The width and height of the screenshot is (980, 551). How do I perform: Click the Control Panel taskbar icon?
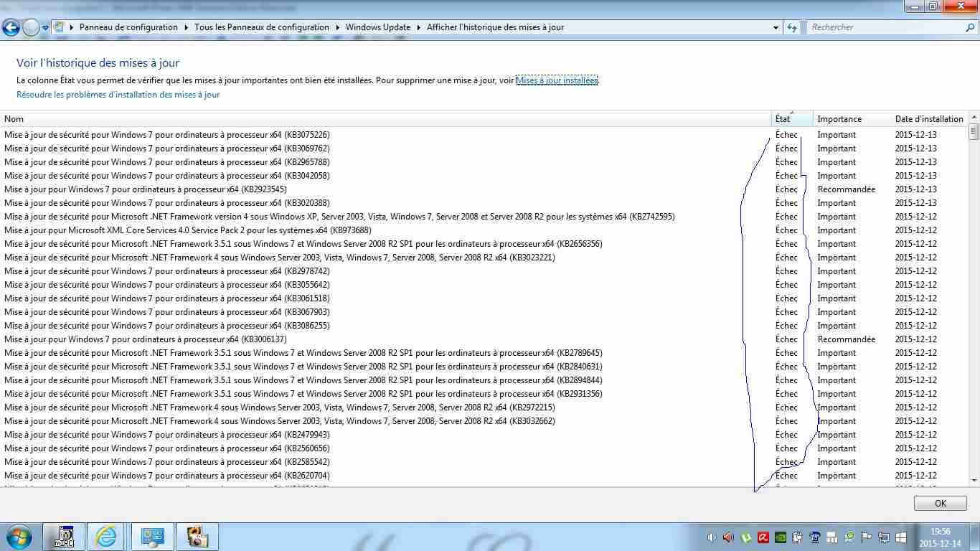pos(153,537)
